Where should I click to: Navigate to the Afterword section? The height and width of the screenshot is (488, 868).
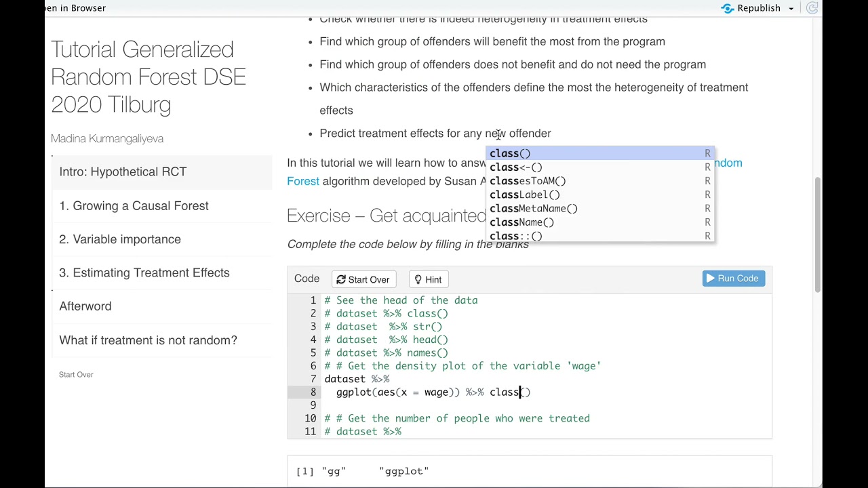[x=85, y=306]
